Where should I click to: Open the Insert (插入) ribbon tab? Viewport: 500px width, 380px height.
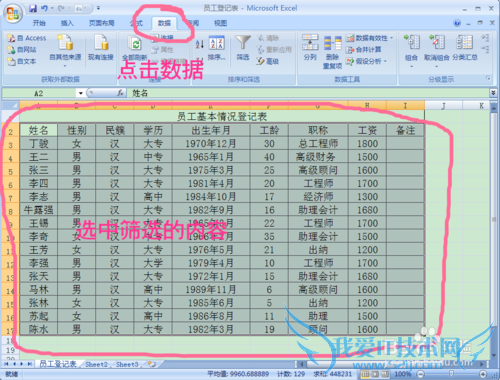(x=67, y=23)
